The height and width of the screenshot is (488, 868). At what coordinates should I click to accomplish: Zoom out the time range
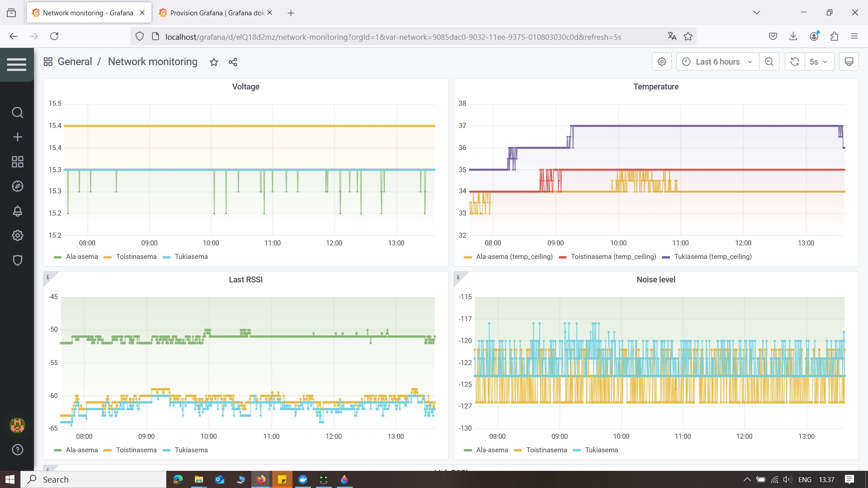[x=769, y=61]
